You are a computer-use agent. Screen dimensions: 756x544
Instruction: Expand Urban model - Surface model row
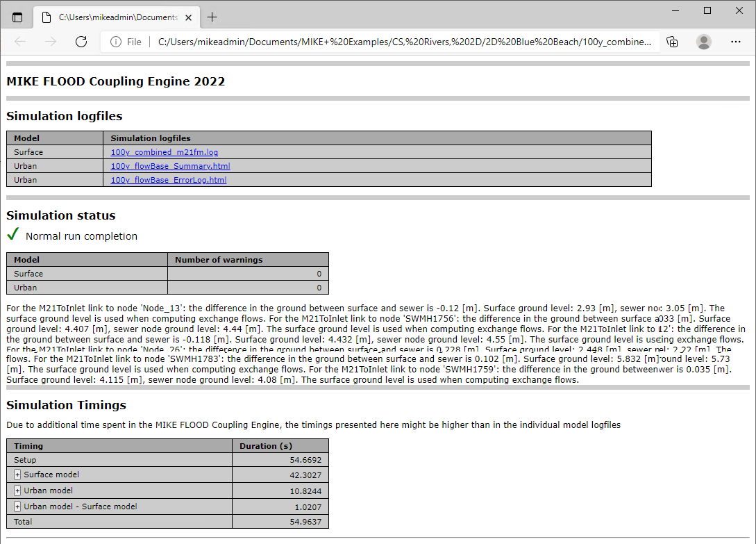pos(17,507)
